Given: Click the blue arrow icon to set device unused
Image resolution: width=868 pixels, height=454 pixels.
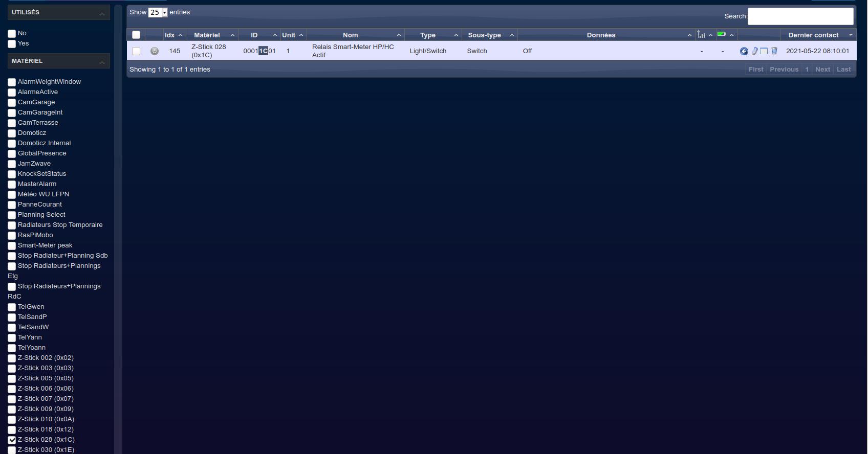Looking at the screenshot, I should (744, 51).
